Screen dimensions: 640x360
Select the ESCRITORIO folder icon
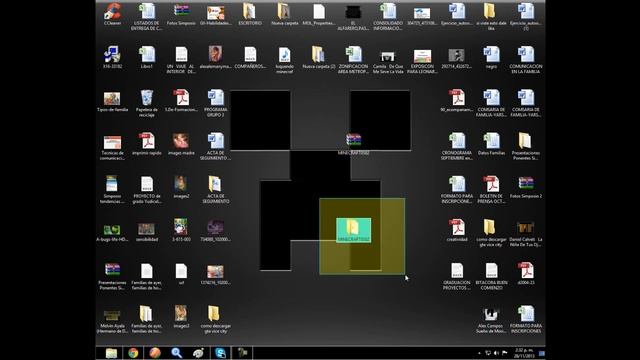(x=250, y=14)
